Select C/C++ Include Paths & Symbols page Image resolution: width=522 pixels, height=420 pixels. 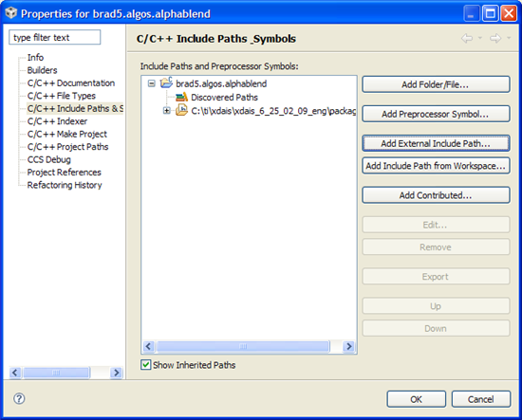(75, 108)
